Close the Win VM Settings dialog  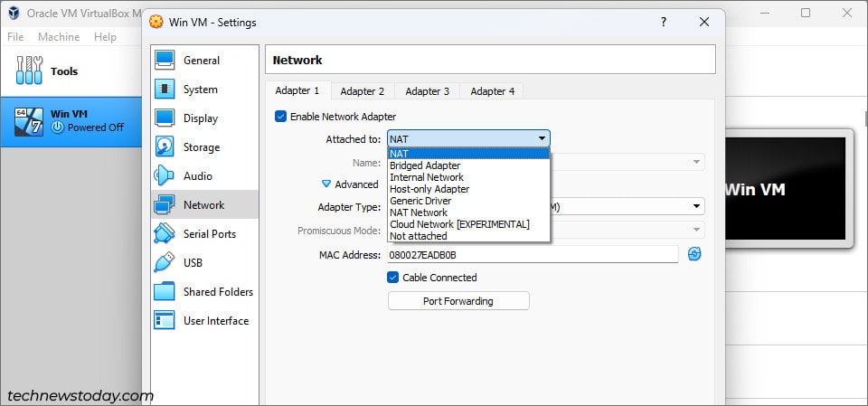(x=703, y=22)
